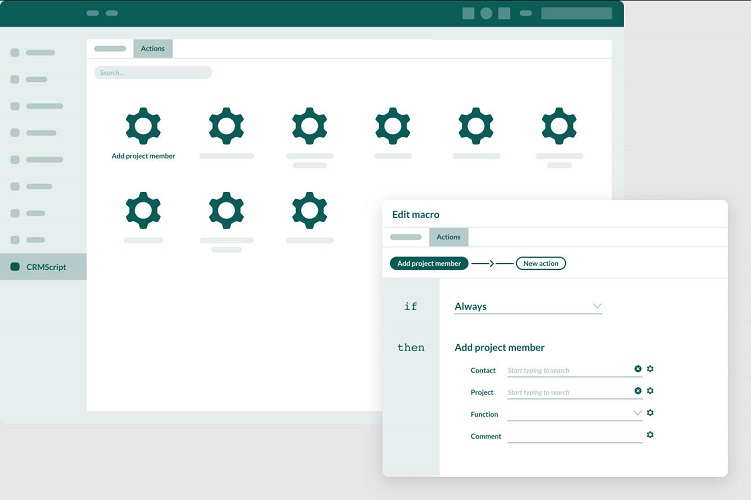This screenshot has height=500, width=751.
Task: Open settings gear beside Function field
Action: (x=650, y=413)
